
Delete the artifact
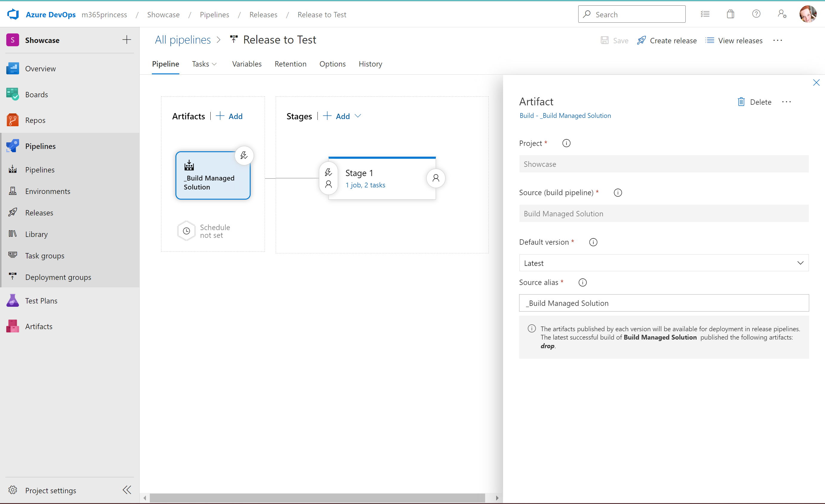click(754, 102)
